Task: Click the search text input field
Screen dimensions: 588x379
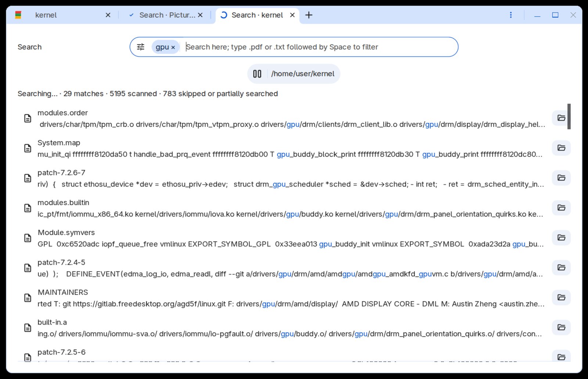Action: [x=319, y=47]
